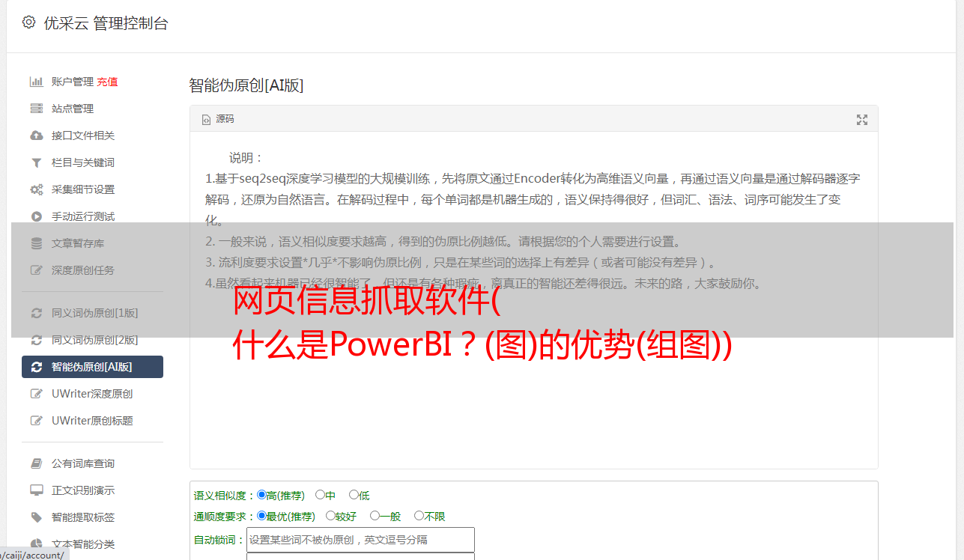
Task: Click the red 充值 link
Action: click(107, 82)
